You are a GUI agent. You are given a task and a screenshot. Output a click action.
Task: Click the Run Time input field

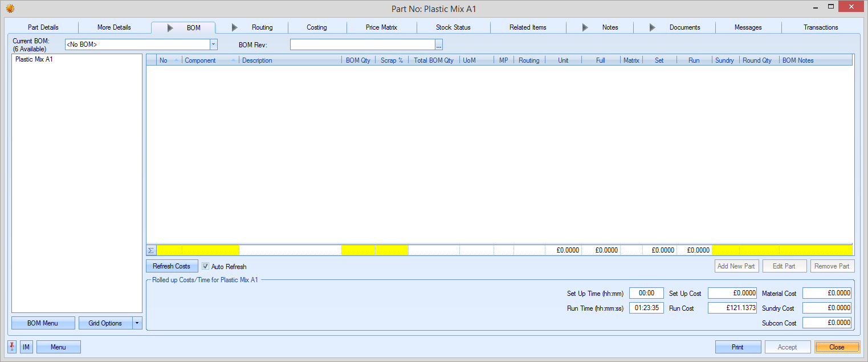pos(646,308)
